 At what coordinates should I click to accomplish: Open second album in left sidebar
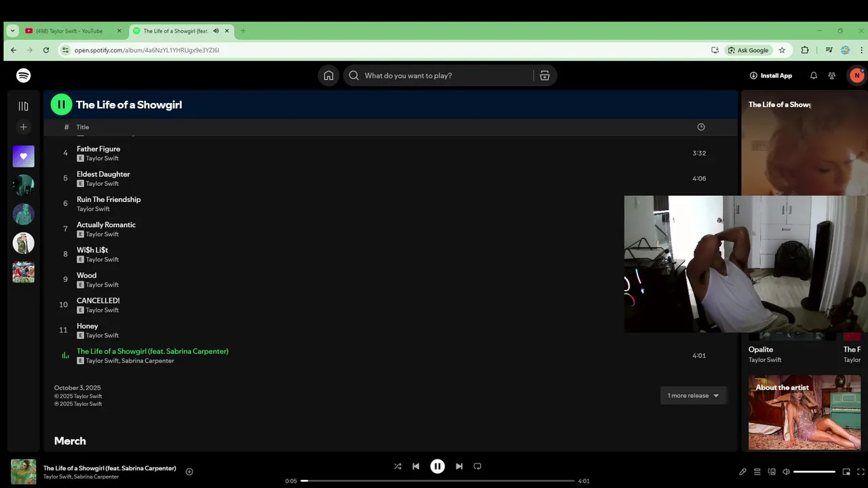coord(24,214)
